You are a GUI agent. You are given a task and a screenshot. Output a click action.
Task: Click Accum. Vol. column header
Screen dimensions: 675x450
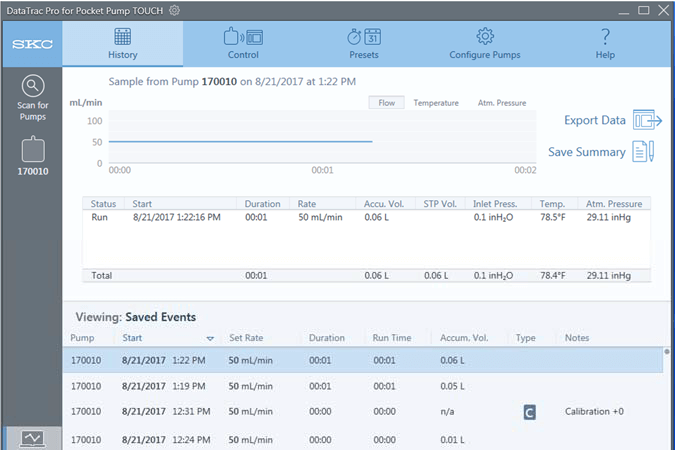[464, 338]
